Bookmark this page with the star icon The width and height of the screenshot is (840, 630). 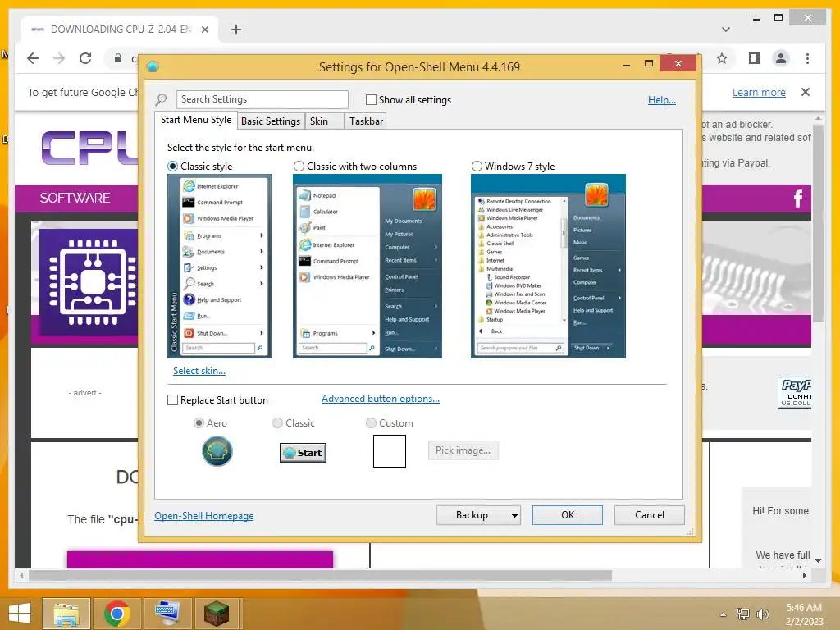pos(722,58)
